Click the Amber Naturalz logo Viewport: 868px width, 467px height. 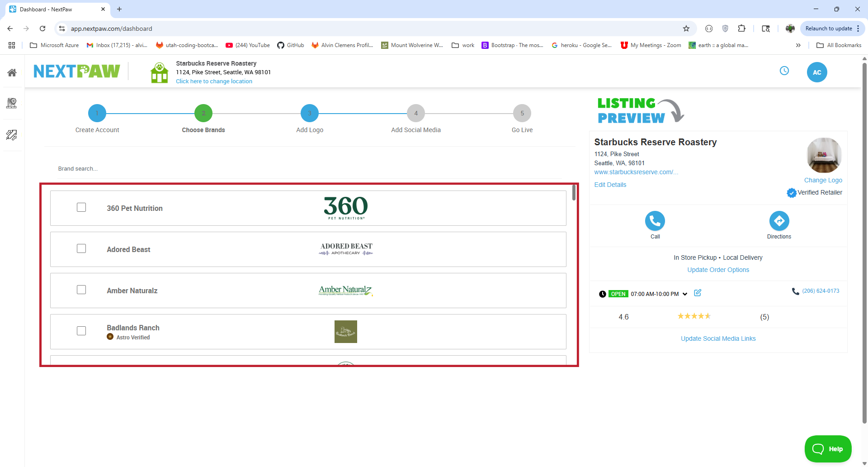point(346,291)
